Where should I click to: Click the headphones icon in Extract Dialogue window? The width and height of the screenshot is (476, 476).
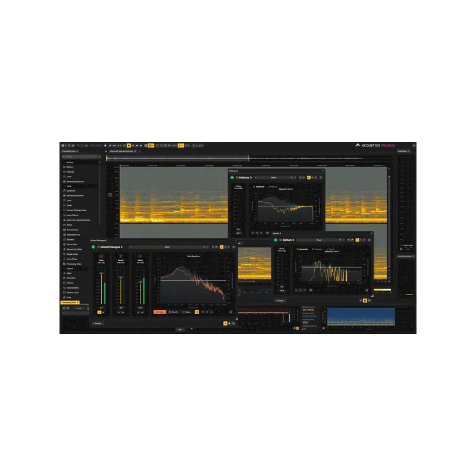[x=231, y=312]
